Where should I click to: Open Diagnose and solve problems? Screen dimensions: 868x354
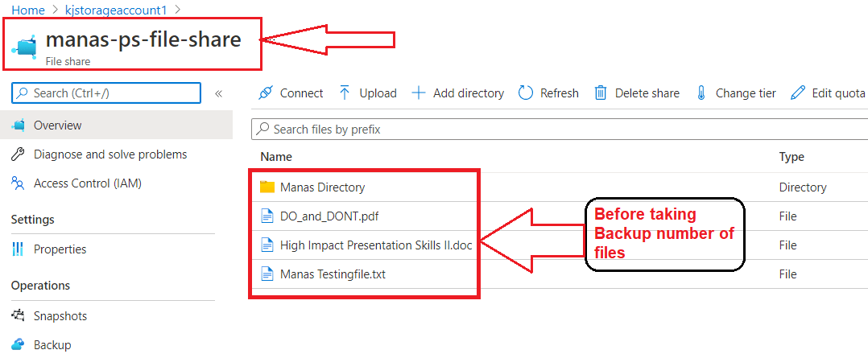tap(110, 154)
